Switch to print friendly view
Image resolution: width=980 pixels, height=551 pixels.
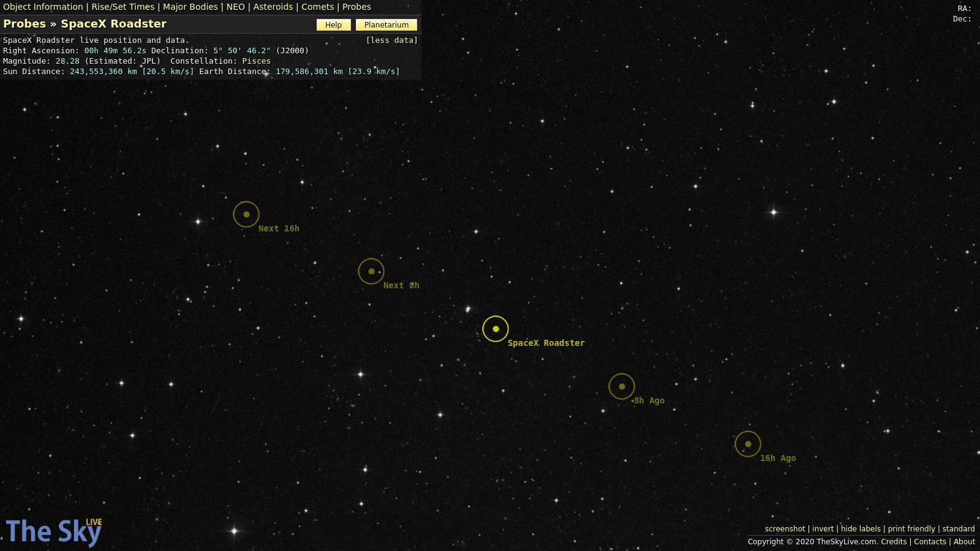coord(911,529)
